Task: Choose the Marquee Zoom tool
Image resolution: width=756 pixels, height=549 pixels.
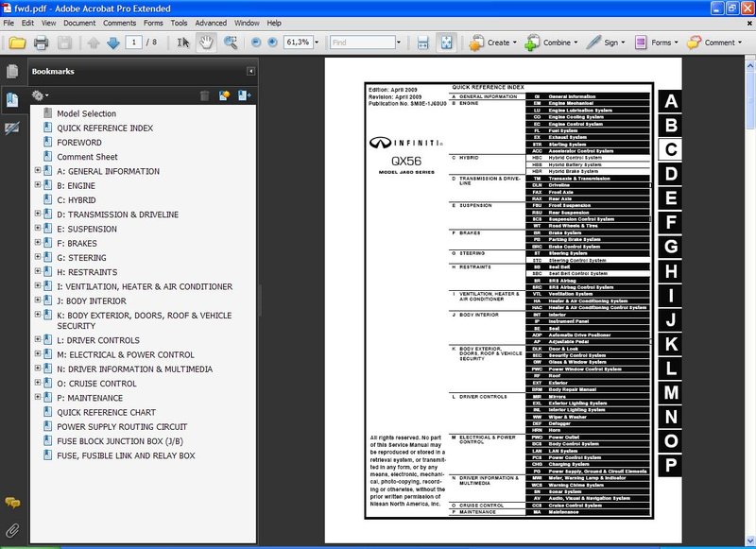Action: click(x=229, y=43)
